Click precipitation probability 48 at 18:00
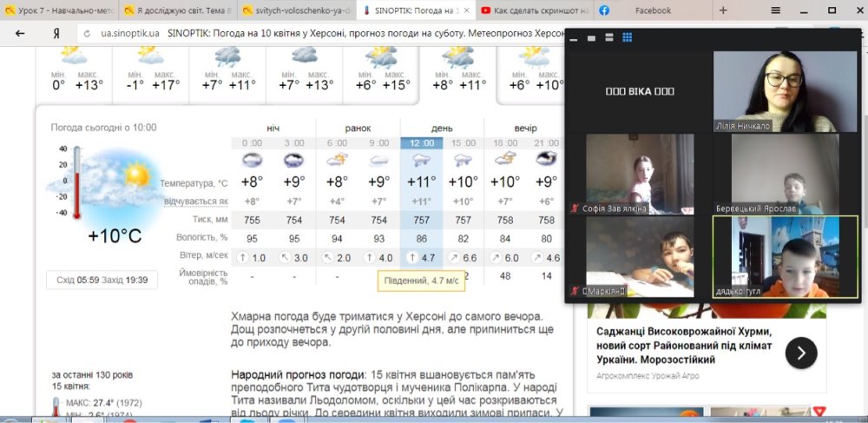The height and width of the screenshot is (423, 868). [x=505, y=275]
